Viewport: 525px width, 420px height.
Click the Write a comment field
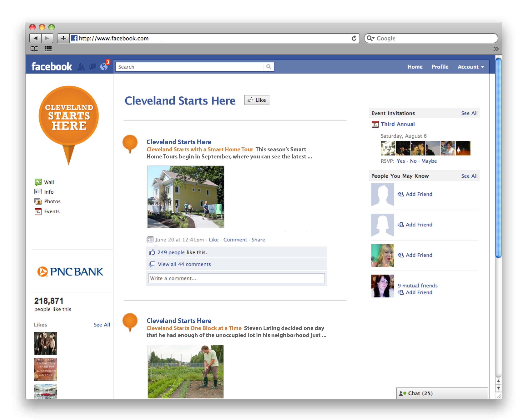click(236, 278)
